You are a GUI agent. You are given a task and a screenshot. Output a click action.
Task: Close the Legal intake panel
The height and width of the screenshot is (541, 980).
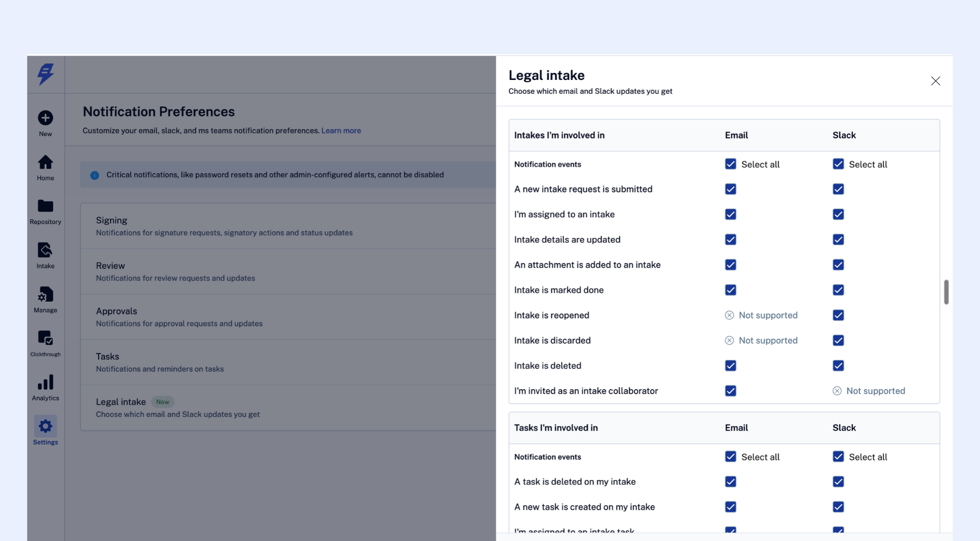pyautogui.click(x=935, y=81)
